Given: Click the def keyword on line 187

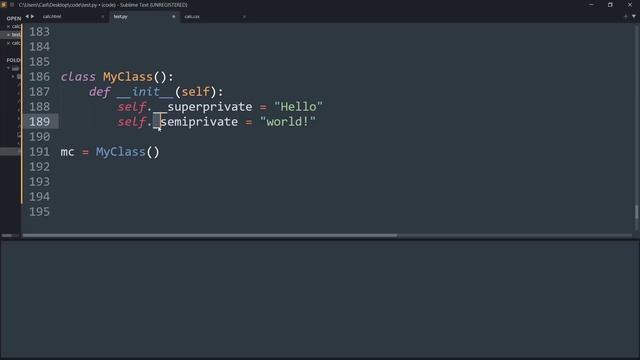Looking at the screenshot, I should 100,92.
